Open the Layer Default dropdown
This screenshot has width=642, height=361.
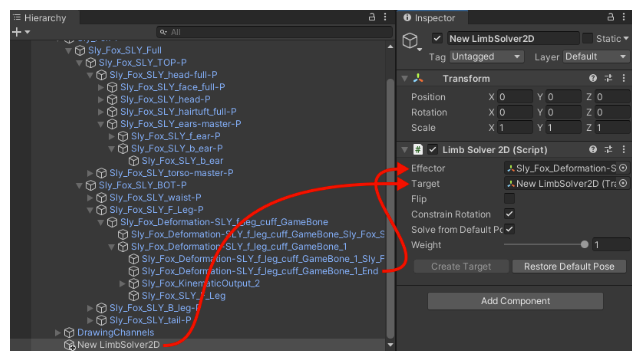pos(596,56)
